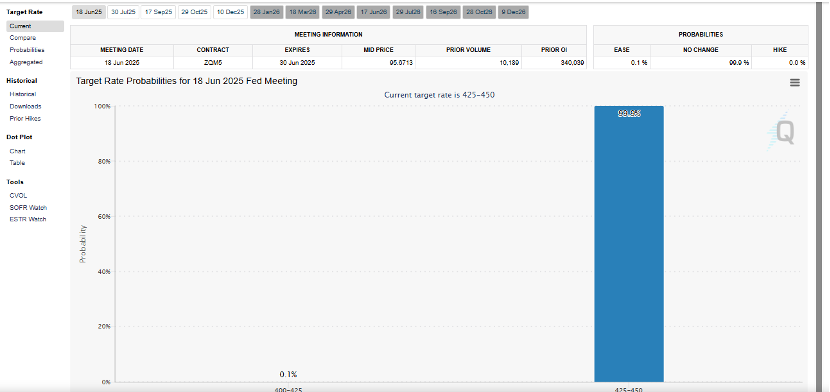Select the 18 Jun25 meeting tab
830x392 pixels.
[x=89, y=12]
